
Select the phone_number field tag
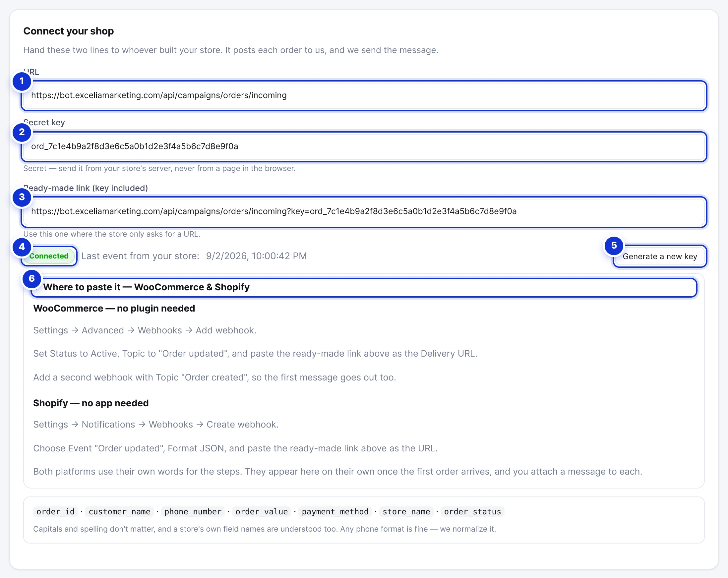193,512
